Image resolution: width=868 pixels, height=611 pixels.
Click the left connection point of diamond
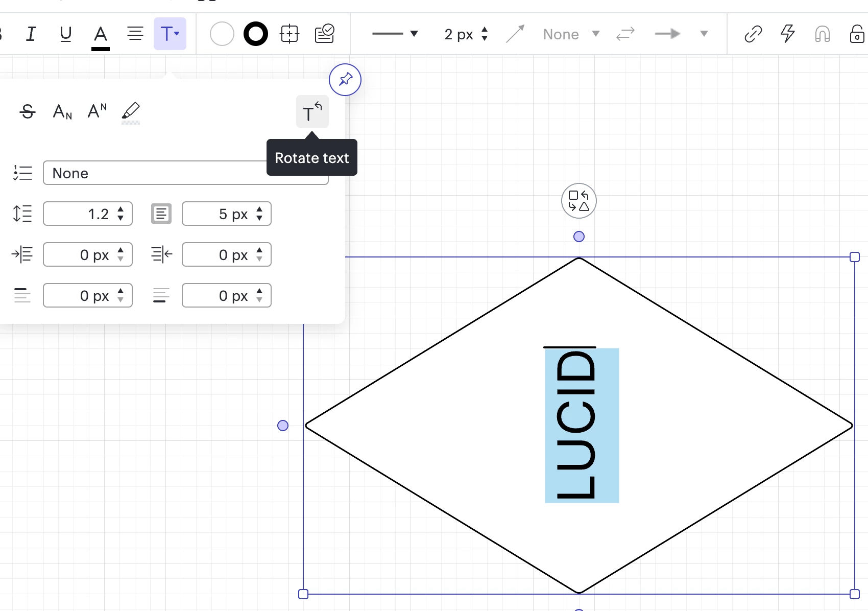click(283, 426)
